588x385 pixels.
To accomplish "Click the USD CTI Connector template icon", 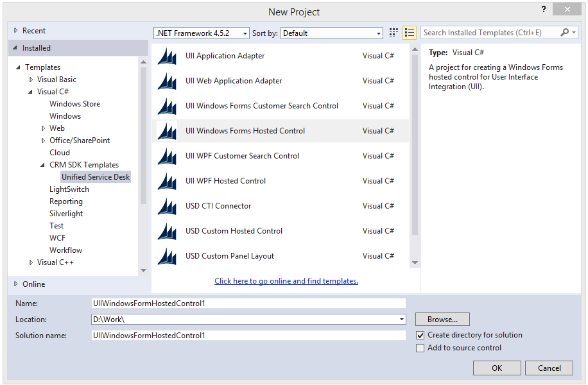I will (x=166, y=205).
